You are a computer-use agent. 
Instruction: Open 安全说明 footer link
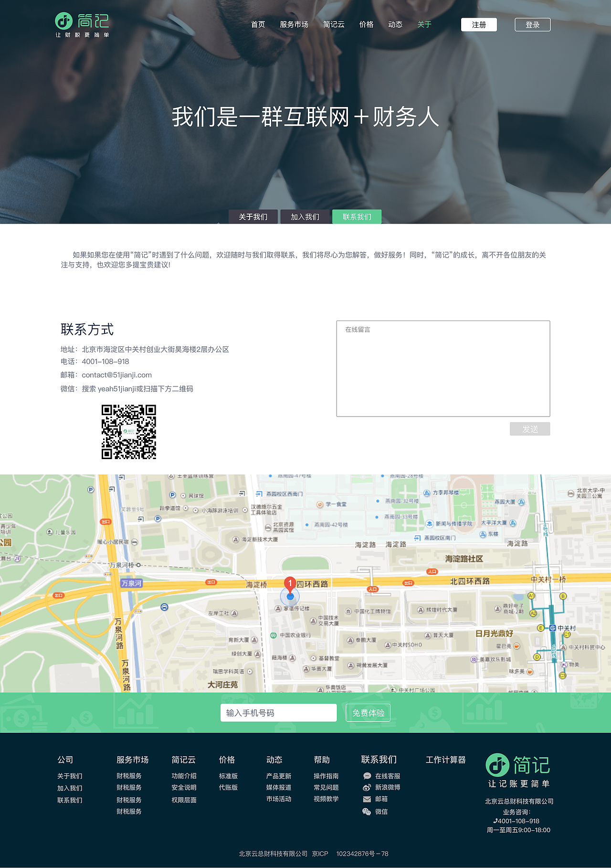click(184, 787)
